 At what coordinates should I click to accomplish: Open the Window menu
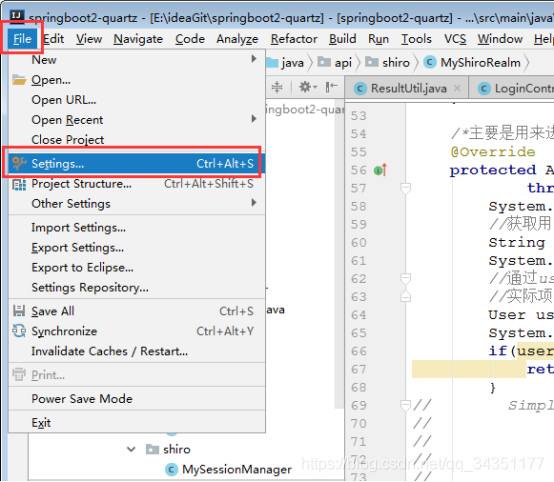(500, 39)
